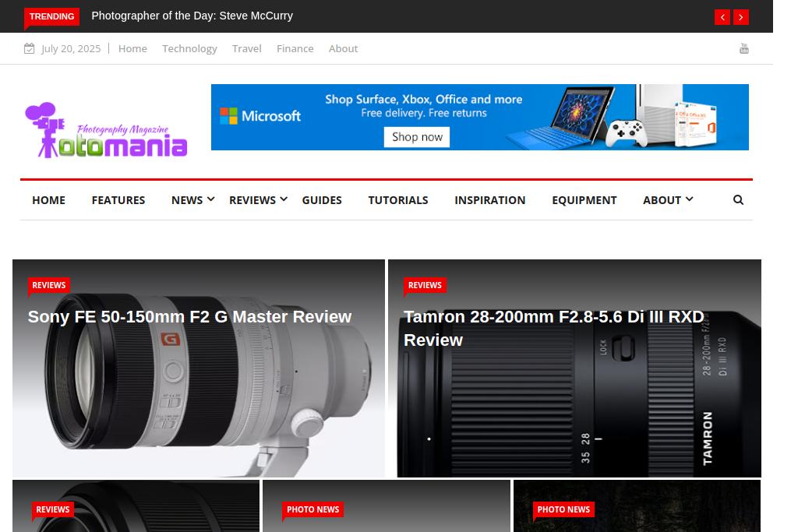
Task: Open the YouTube channel icon
Action: pos(744,49)
